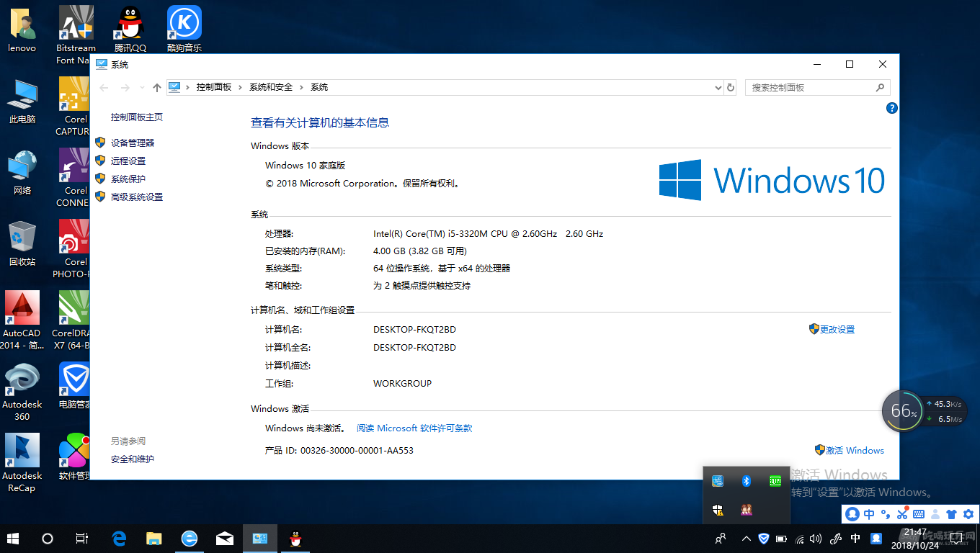Image resolution: width=980 pixels, height=553 pixels.
Task: Open the Action Center notification icon
Action: [955, 539]
